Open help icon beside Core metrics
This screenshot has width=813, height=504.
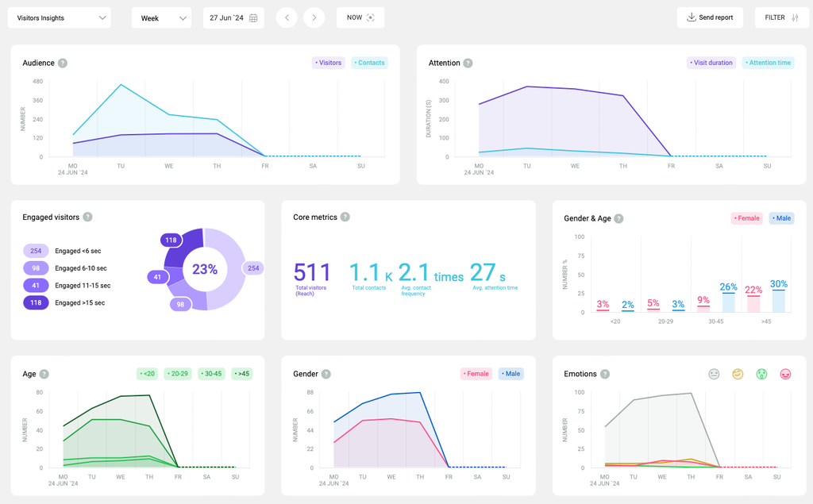[345, 217]
